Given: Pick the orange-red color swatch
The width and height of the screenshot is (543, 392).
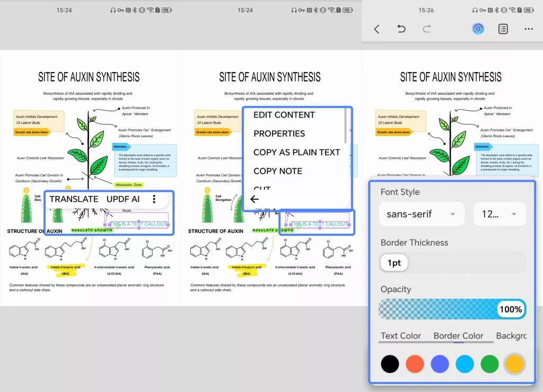Looking at the screenshot, I should tap(415, 364).
